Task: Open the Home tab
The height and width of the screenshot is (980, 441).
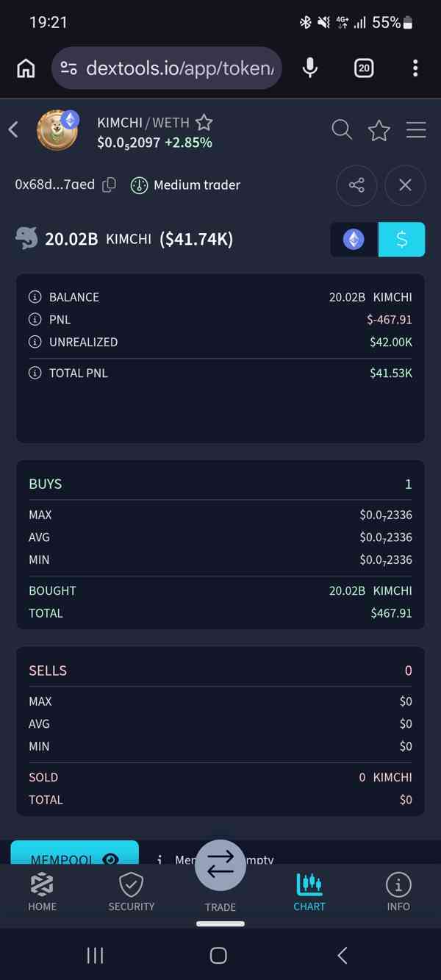Action: 42,892
